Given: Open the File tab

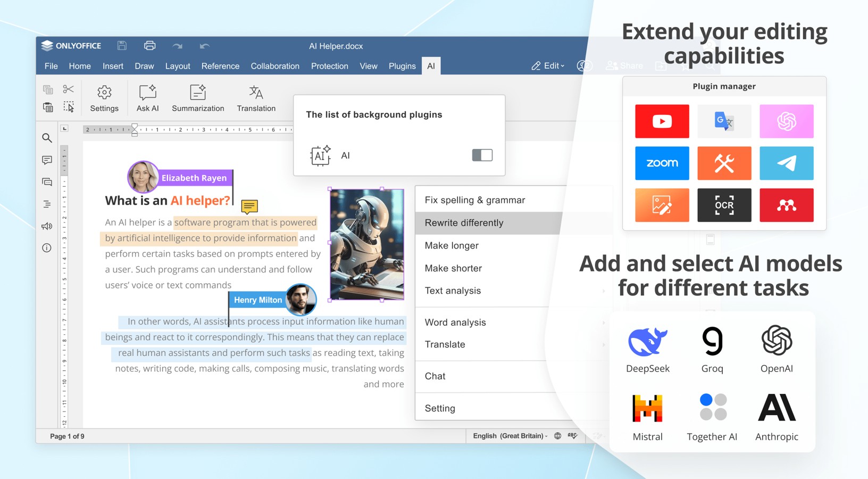Looking at the screenshot, I should click(51, 66).
